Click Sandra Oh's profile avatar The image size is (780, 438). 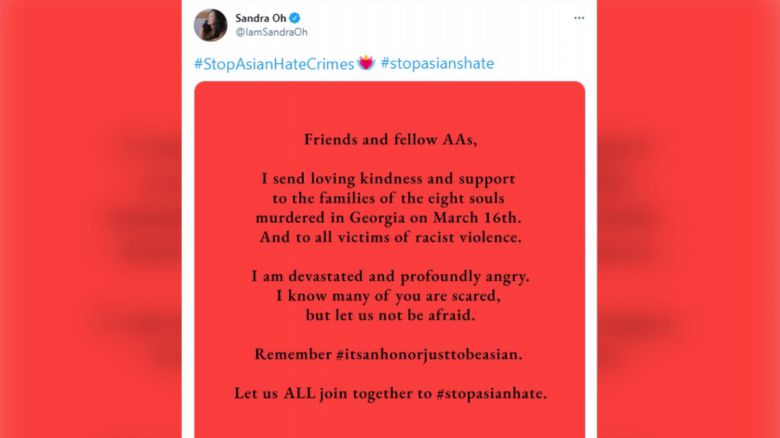coord(210,25)
